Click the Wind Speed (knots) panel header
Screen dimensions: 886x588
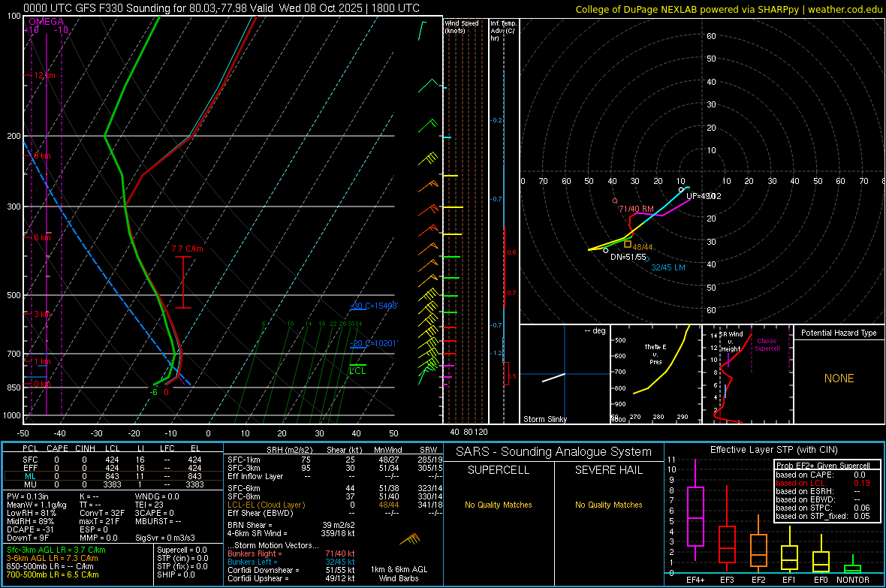point(462,27)
